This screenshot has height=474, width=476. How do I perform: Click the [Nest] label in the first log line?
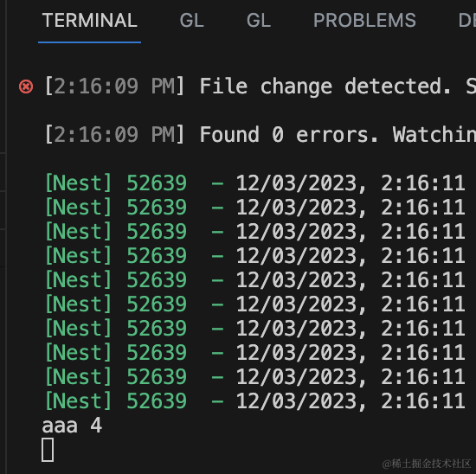click(78, 183)
